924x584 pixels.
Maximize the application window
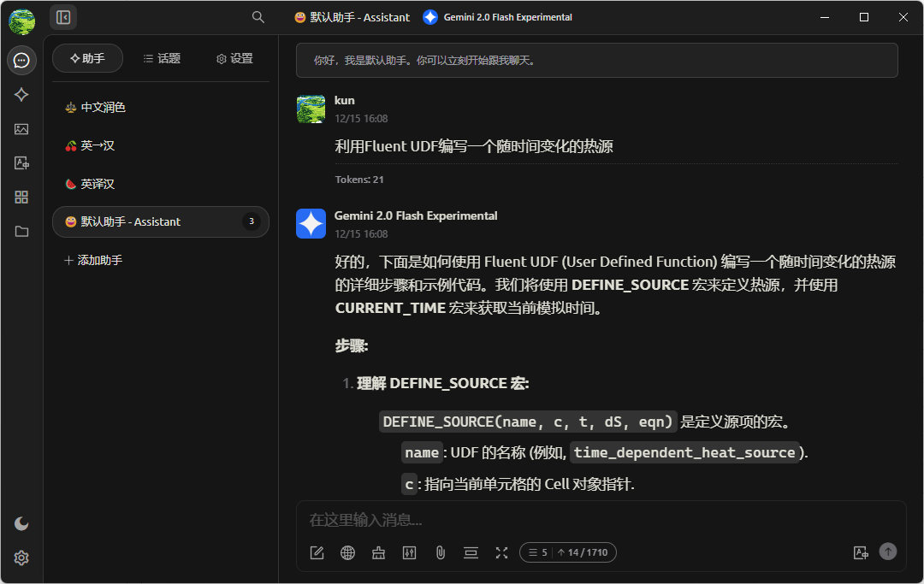[864, 17]
